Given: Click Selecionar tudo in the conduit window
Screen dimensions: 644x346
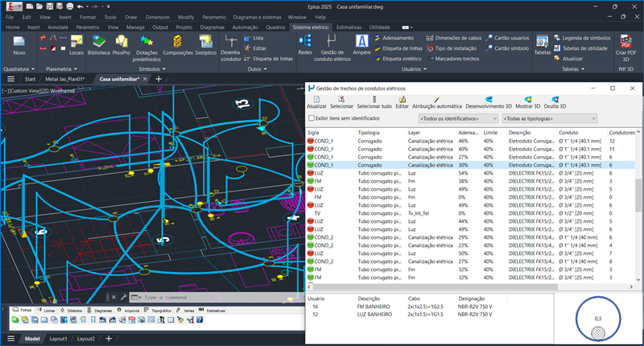Looking at the screenshot, I should point(374,102).
